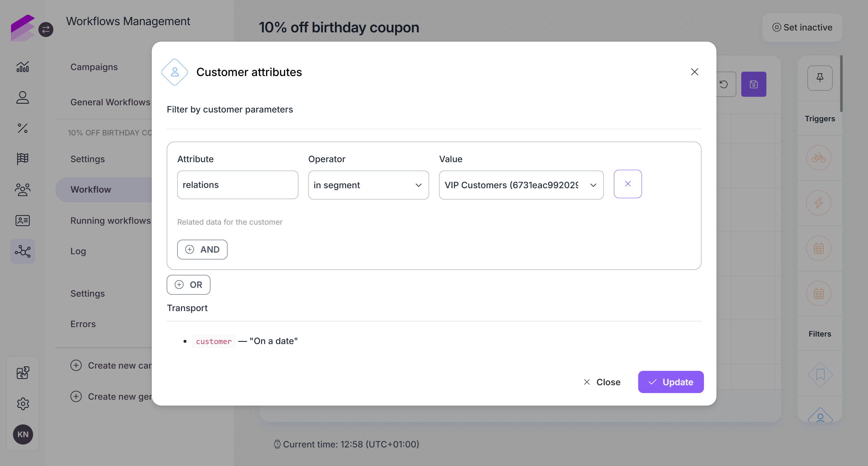Open the gear settings sidebar icon
The image size is (868, 466).
coord(23,403)
